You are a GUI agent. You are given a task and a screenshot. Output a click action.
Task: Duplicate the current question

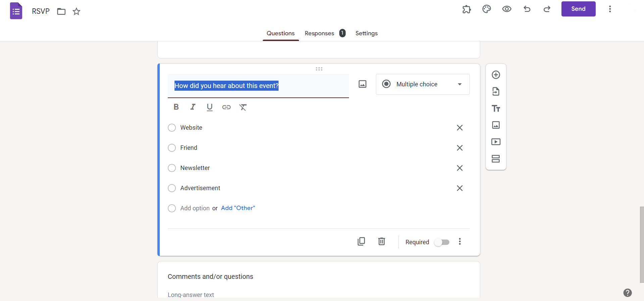(x=361, y=242)
